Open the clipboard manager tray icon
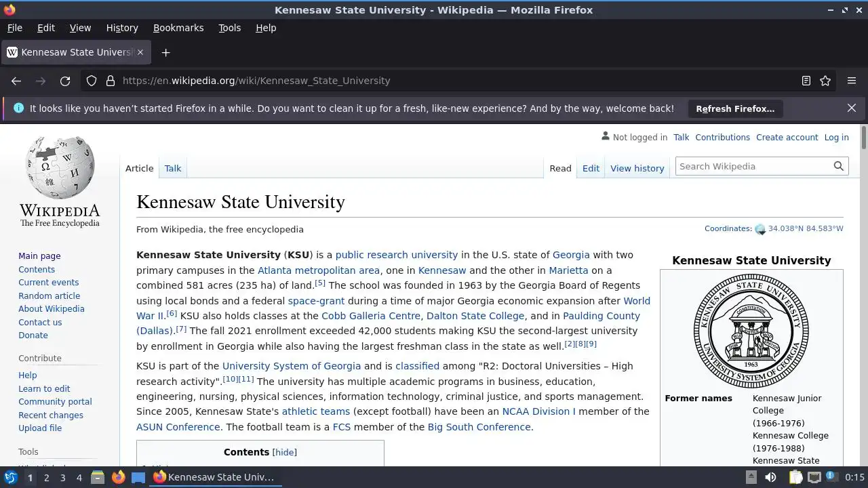 (795, 477)
